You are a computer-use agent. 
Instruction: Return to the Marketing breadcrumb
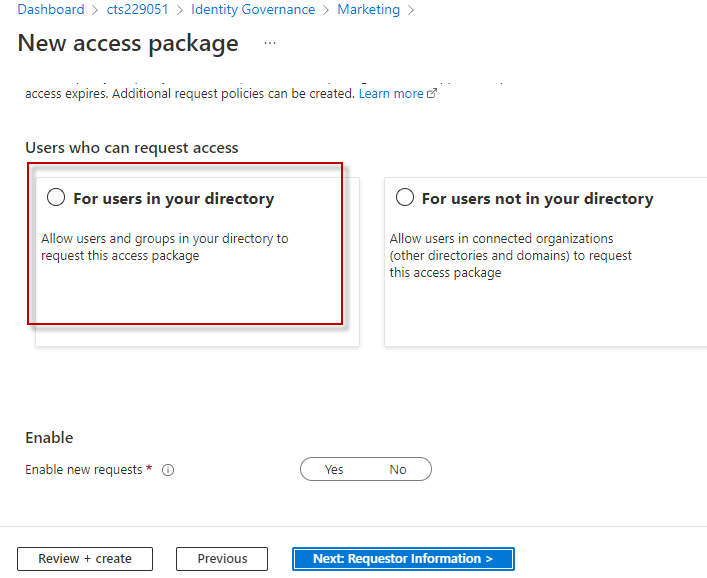pyautogui.click(x=368, y=10)
